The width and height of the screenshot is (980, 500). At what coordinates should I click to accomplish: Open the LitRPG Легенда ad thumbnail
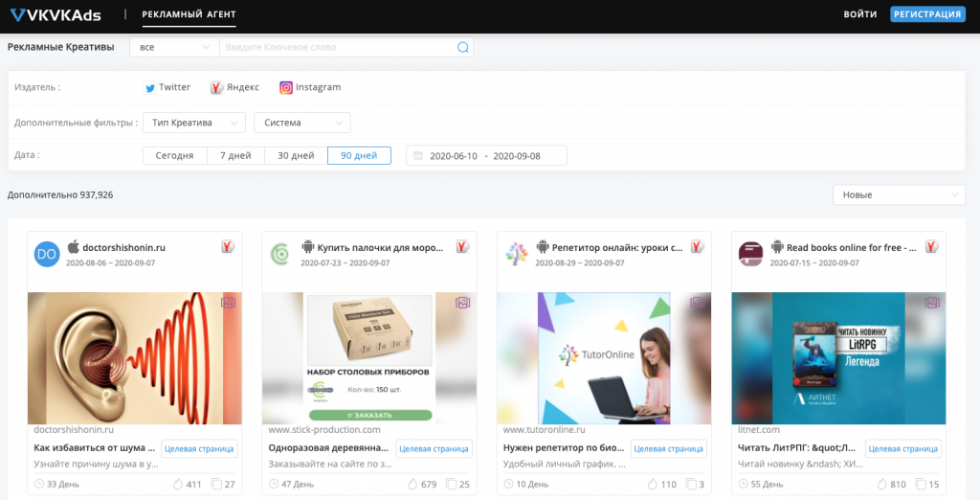[838, 358]
